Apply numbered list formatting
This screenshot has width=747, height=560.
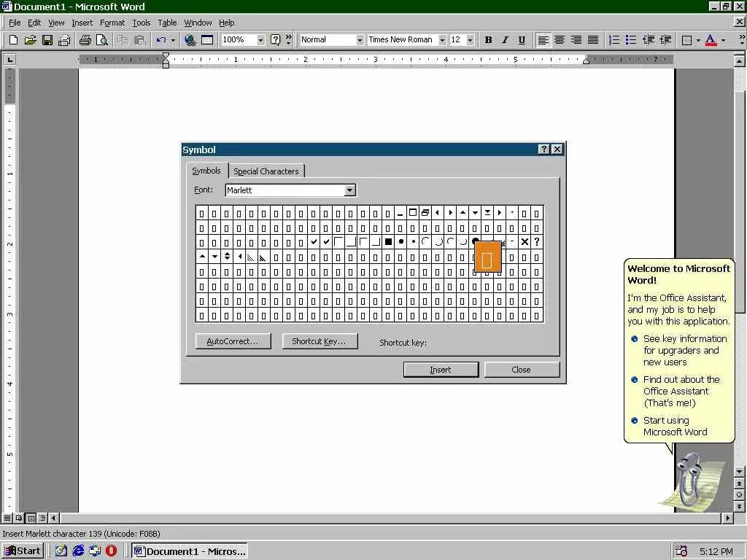point(614,40)
